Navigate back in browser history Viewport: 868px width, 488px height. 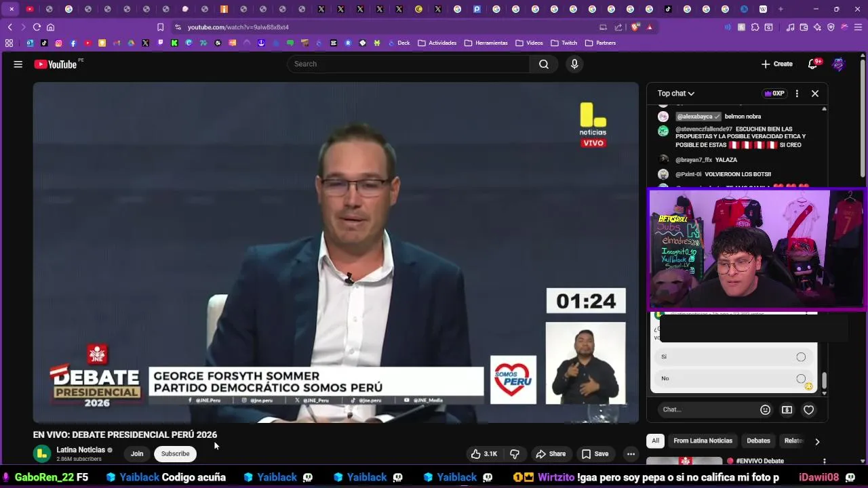pos(9,27)
